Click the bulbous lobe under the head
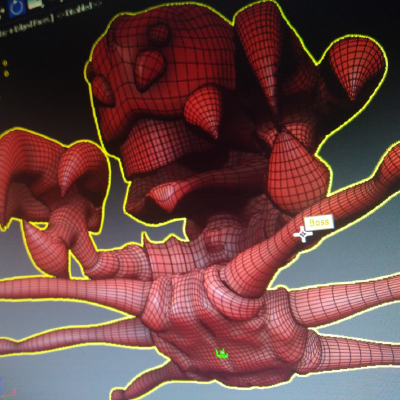Image resolution: width=400 pixels, height=400 pixels. coord(297,173)
